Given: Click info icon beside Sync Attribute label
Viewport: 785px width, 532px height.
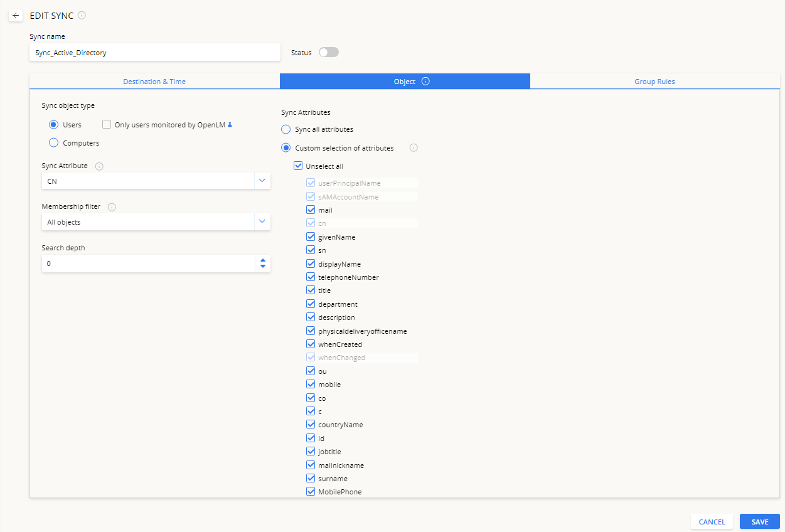Looking at the screenshot, I should pos(99,166).
